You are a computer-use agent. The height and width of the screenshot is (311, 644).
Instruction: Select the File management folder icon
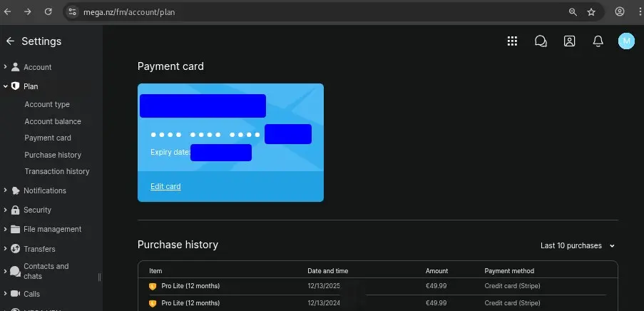(x=15, y=229)
